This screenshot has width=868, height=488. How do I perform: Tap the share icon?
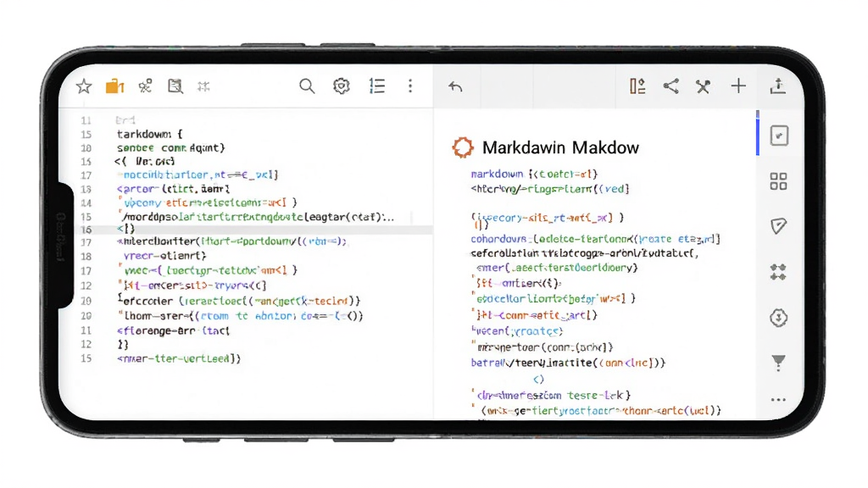click(671, 86)
